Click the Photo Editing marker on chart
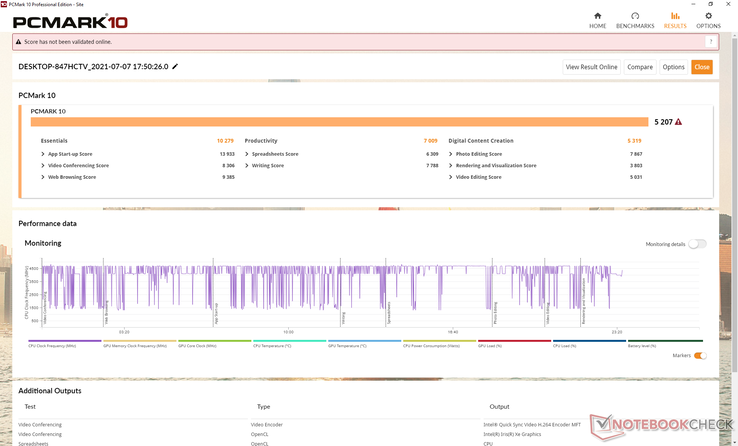 [x=495, y=313]
